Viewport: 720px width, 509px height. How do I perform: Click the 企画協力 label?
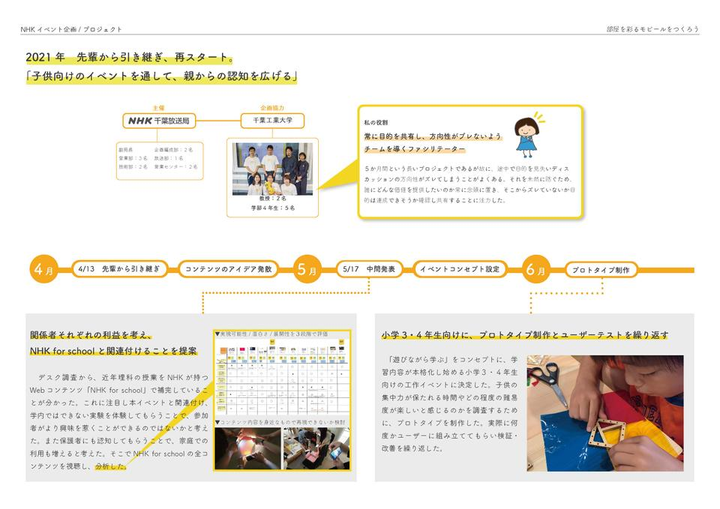[x=272, y=108]
